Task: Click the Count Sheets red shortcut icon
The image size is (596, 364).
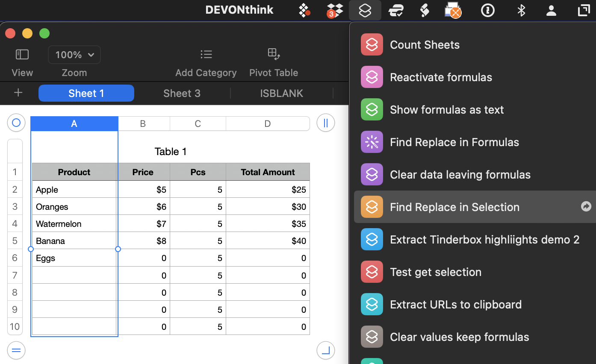Action: coord(372,45)
